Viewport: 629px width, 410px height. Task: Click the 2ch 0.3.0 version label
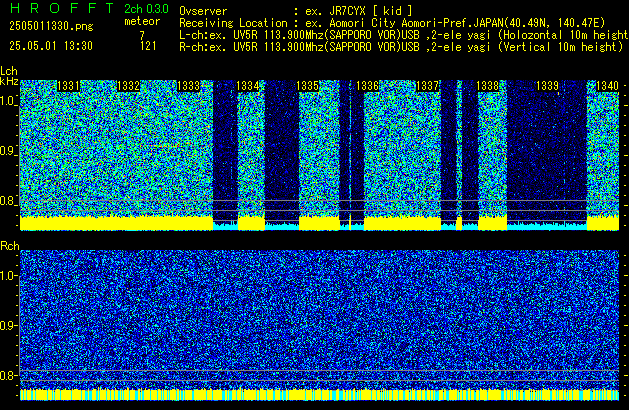point(146,9)
